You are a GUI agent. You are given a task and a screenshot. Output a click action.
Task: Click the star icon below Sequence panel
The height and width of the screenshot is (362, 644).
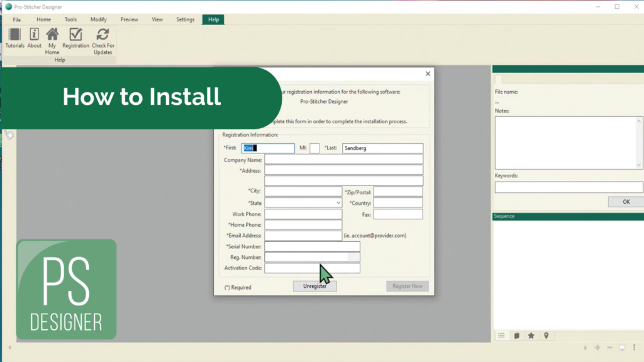(x=531, y=336)
